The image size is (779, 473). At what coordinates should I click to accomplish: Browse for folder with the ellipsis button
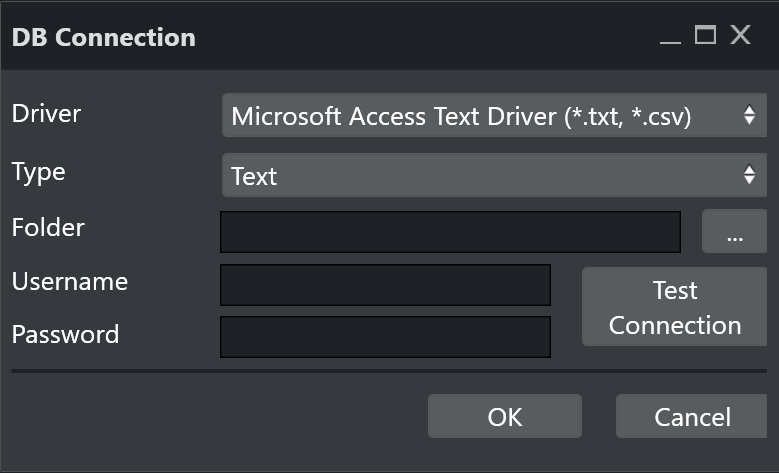click(734, 232)
